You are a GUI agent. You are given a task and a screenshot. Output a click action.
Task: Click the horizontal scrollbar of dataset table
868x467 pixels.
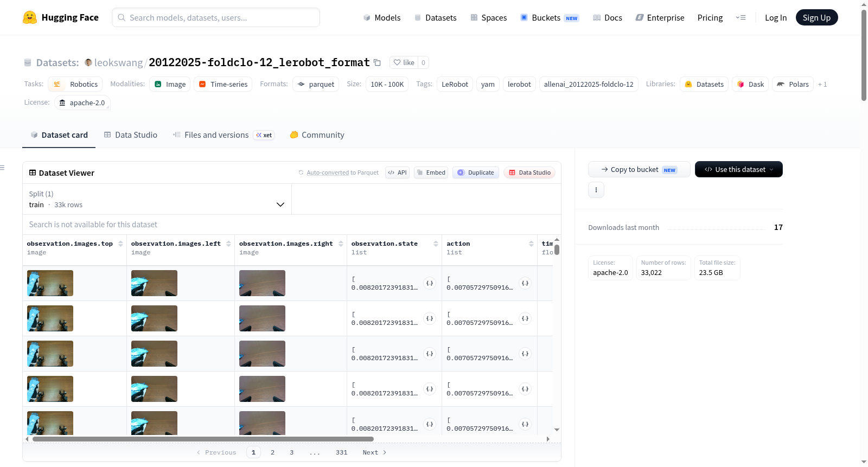point(203,439)
